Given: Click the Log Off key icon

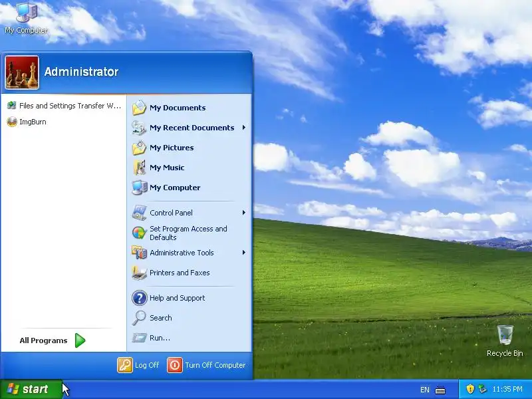Looking at the screenshot, I should point(125,365).
